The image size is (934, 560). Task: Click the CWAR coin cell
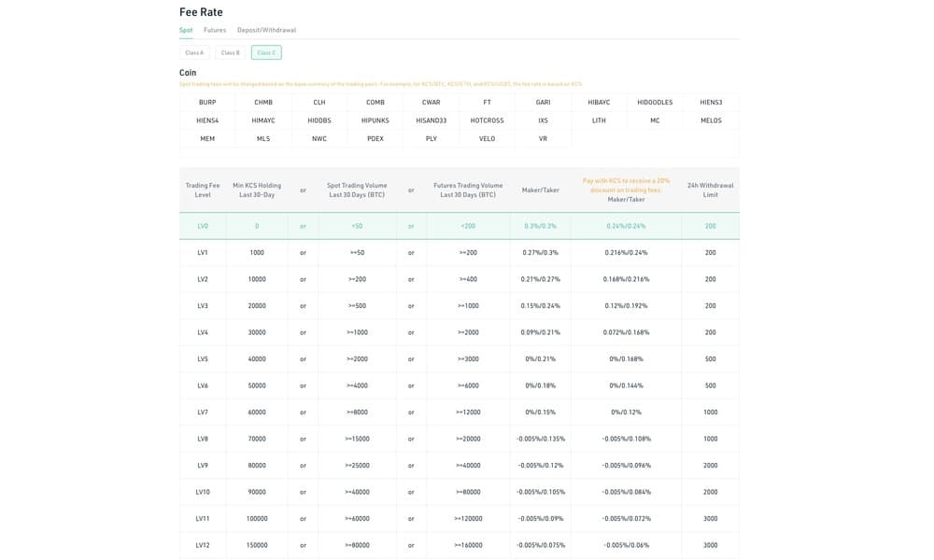[x=432, y=103]
